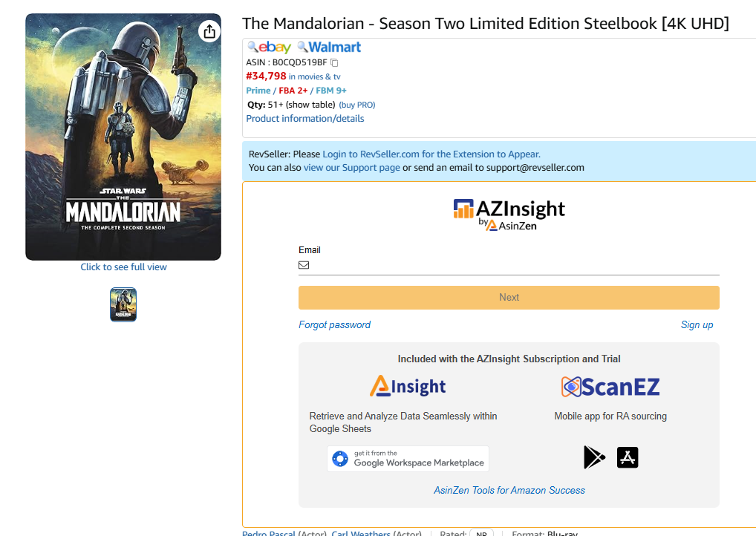The width and height of the screenshot is (756, 536).
Task: Copy the ASIN to clipboard
Action: coord(334,62)
